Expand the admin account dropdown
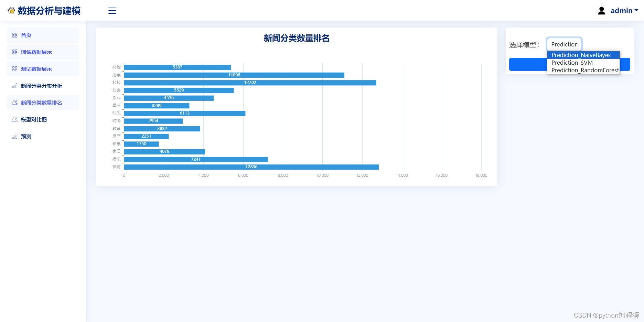This screenshot has width=644, height=322. click(623, 10)
